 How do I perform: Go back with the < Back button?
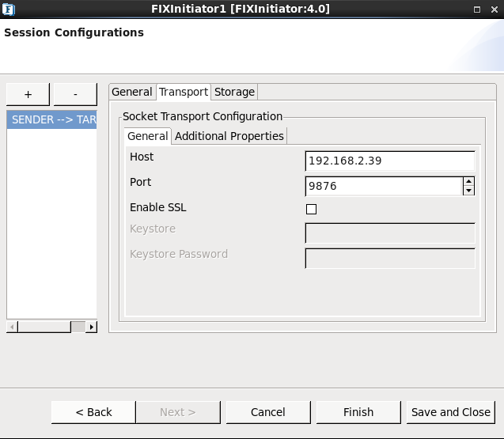click(x=93, y=412)
